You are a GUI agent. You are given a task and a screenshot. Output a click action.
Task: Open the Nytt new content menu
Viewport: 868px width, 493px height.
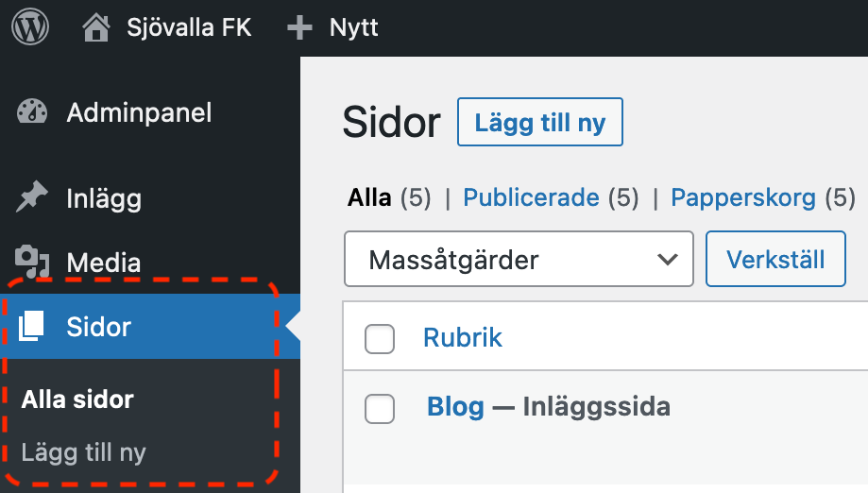[x=353, y=27]
